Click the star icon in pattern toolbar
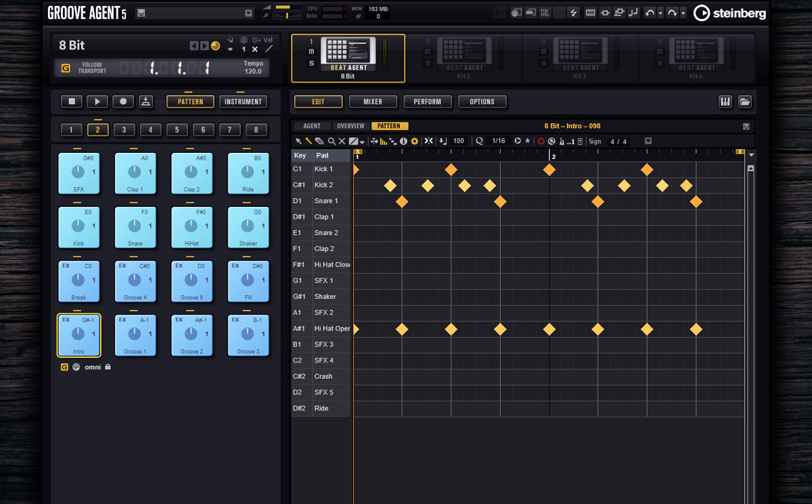Image resolution: width=812 pixels, height=504 pixels. click(x=528, y=141)
